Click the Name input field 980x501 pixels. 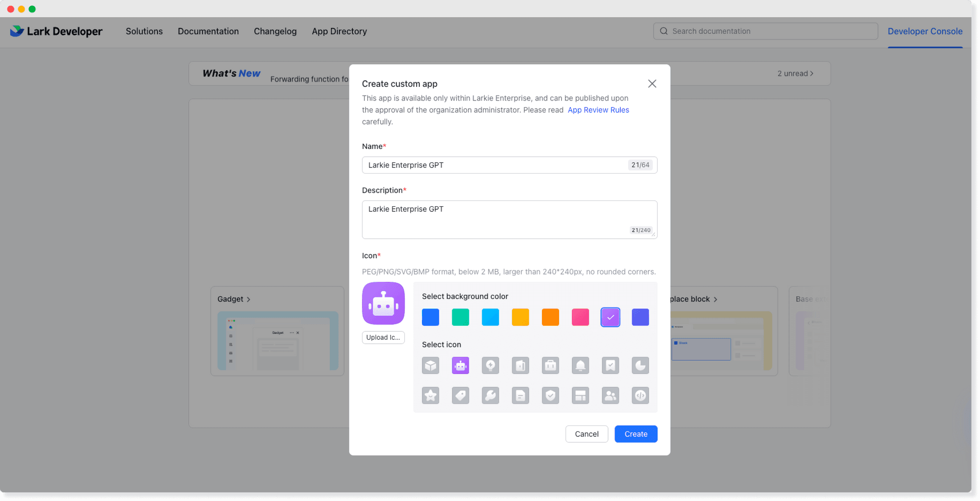[x=509, y=165]
